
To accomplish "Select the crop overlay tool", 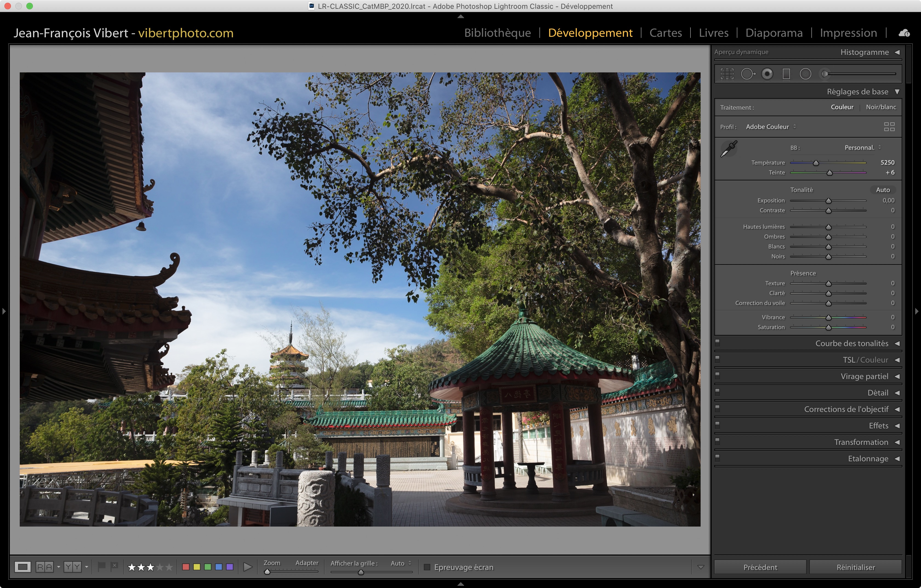I will [727, 74].
